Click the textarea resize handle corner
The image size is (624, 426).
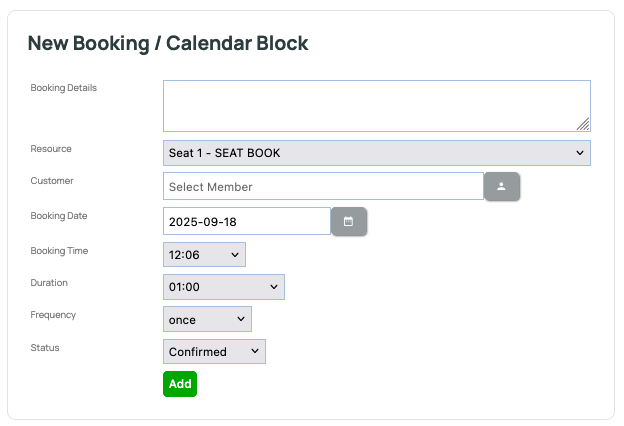tap(583, 124)
